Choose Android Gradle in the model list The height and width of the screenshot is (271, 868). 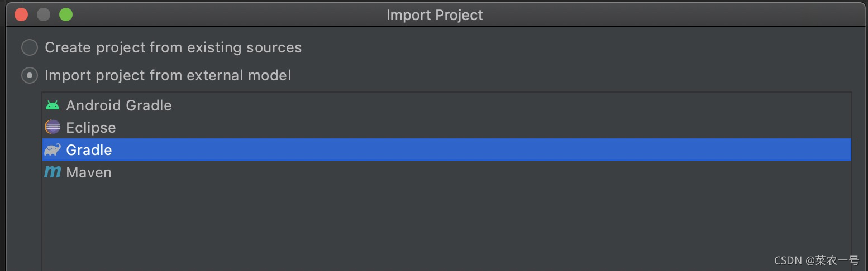(x=118, y=105)
